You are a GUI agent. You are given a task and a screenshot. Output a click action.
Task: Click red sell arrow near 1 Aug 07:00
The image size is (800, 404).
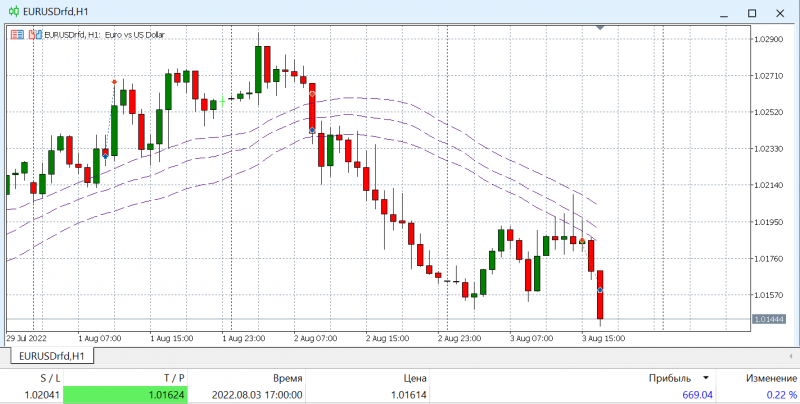114,82
